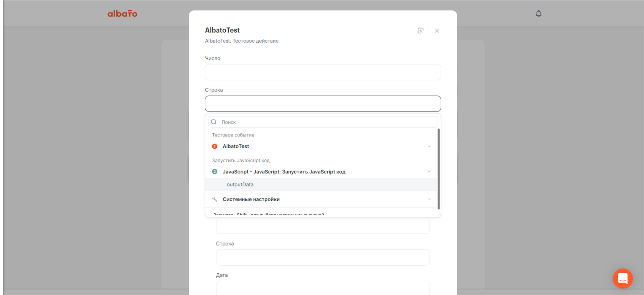Click the orange step 1 badge

[215, 146]
